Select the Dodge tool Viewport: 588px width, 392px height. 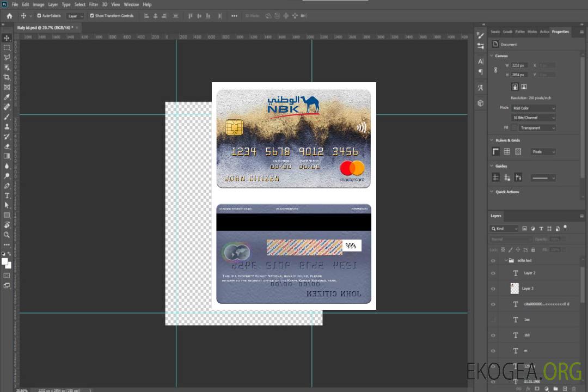click(x=7, y=175)
